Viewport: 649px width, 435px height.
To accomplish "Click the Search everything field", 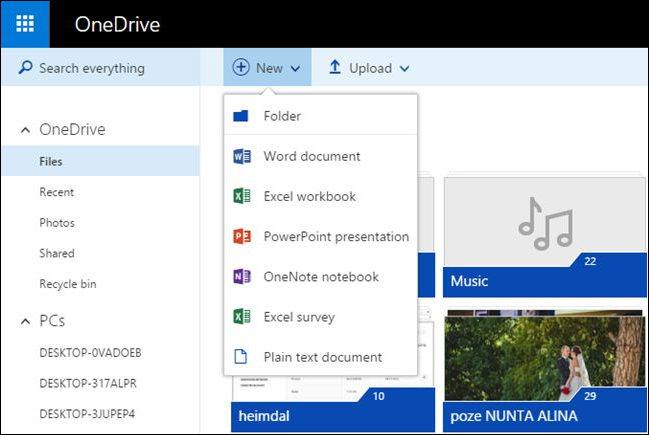I will [x=101, y=67].
